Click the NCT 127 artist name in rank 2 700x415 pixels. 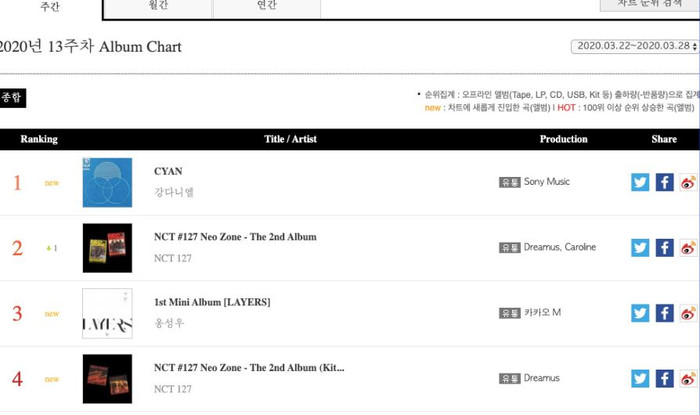coord(173,258)
